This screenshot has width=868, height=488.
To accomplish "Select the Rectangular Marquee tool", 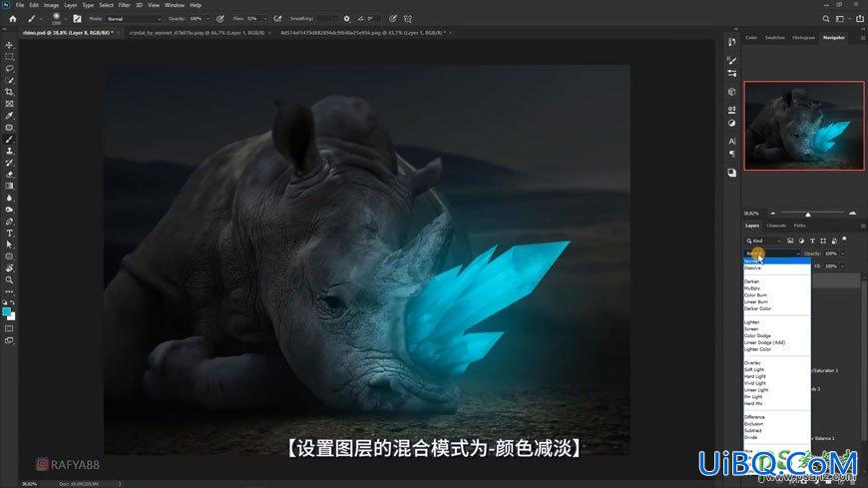I will pos(9,57).
